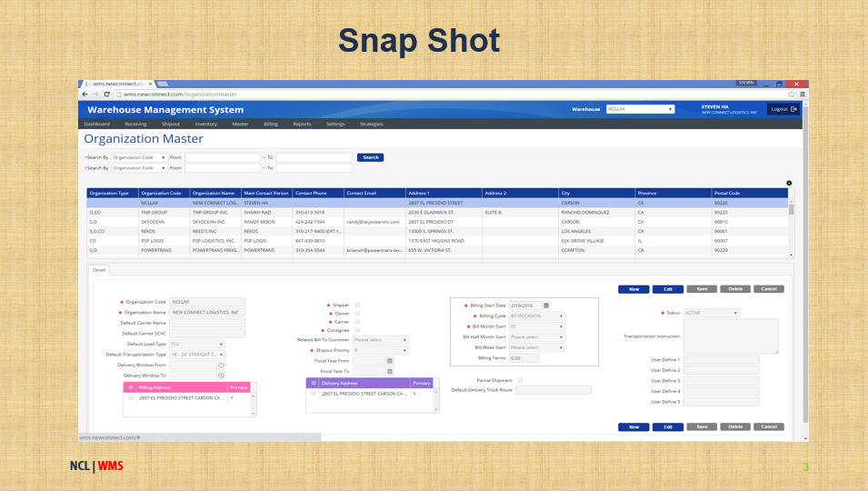Close the wms.newconnect.com browser tab
The width and height of the screenshot is (868, 491).
(x=150, y=85)
